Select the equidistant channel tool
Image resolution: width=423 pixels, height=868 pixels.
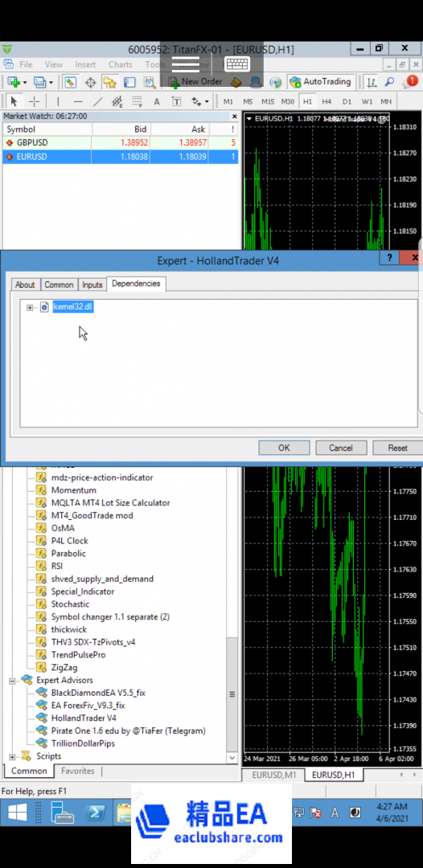117,101
